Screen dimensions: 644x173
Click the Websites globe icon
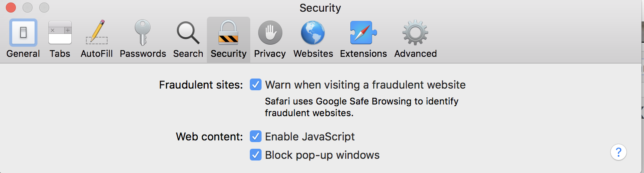point(313,33)
